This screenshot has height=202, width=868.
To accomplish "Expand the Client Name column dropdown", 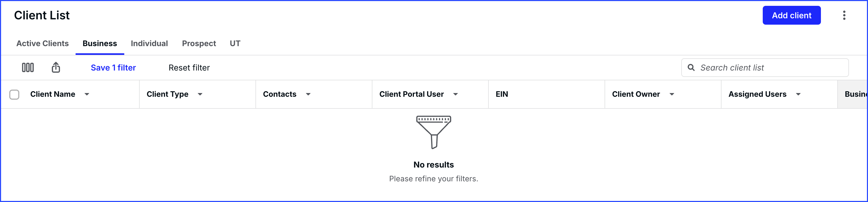I will (x=87, y=94).
